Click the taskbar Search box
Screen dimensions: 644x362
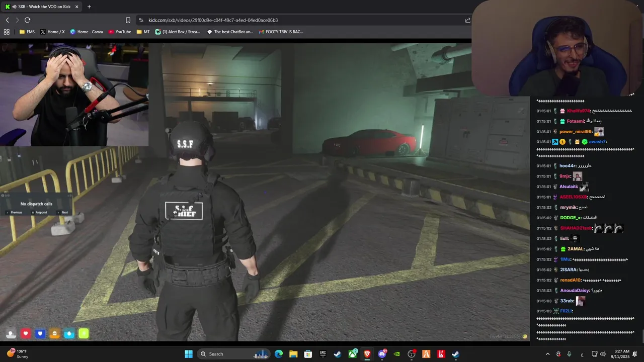click(x=234, y=354)
